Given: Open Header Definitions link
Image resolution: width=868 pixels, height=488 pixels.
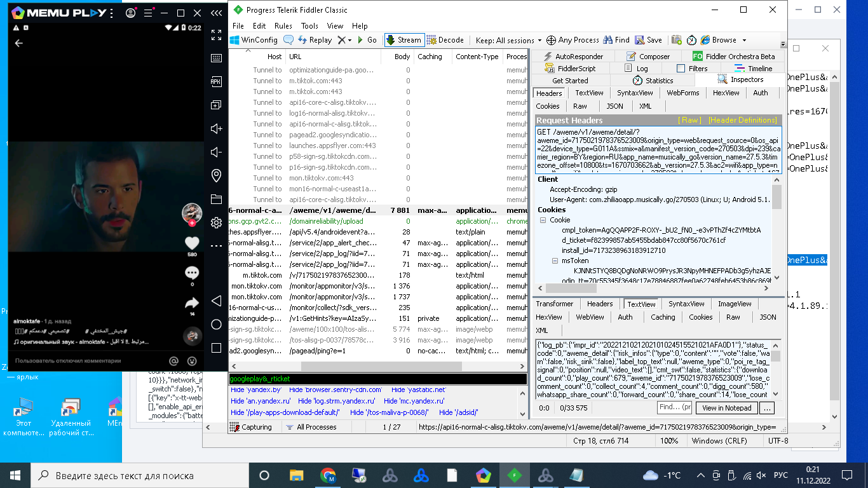Looking at the screenshot, I should pyautogui.click(x=743, y=120).
